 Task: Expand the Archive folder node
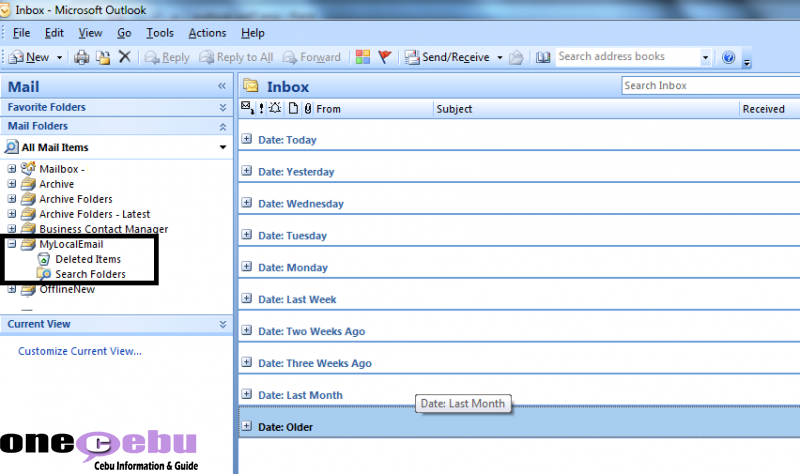tap(12, 184)
